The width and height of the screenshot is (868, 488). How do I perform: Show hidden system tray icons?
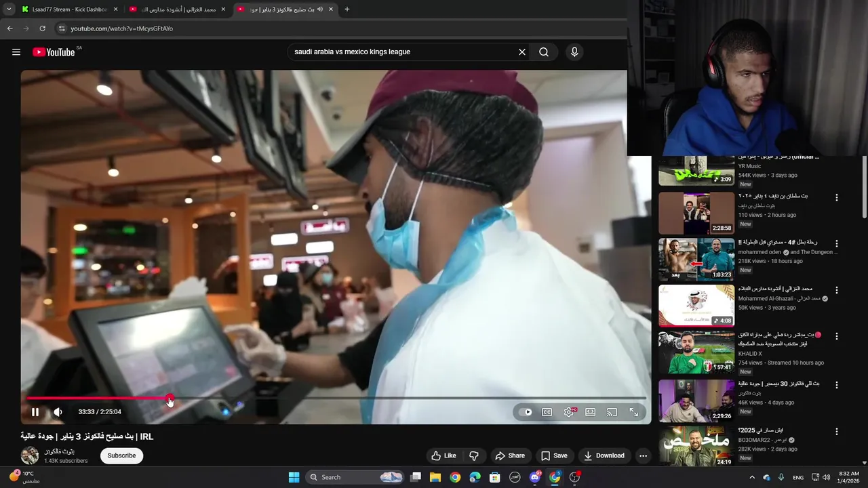click(752, 477)
